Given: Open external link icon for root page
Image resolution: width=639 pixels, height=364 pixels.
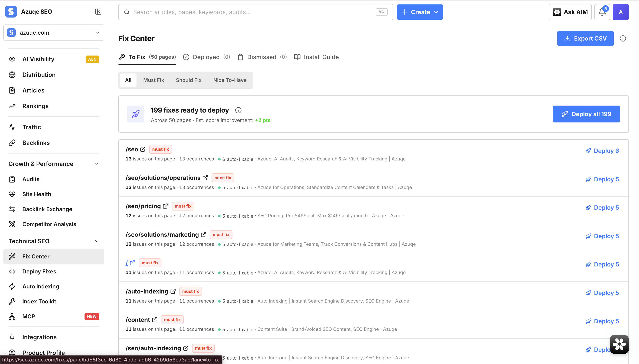Looking at the screenshot, I should click(133, 263).
